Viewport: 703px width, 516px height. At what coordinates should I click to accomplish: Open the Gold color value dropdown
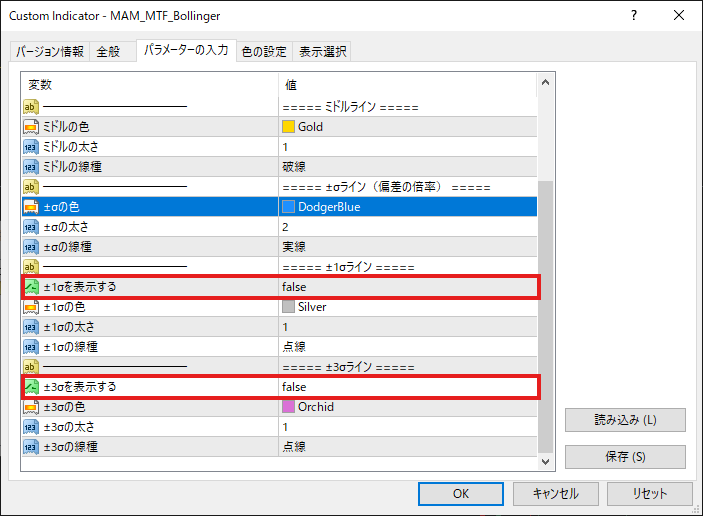(x=408, y=127)
